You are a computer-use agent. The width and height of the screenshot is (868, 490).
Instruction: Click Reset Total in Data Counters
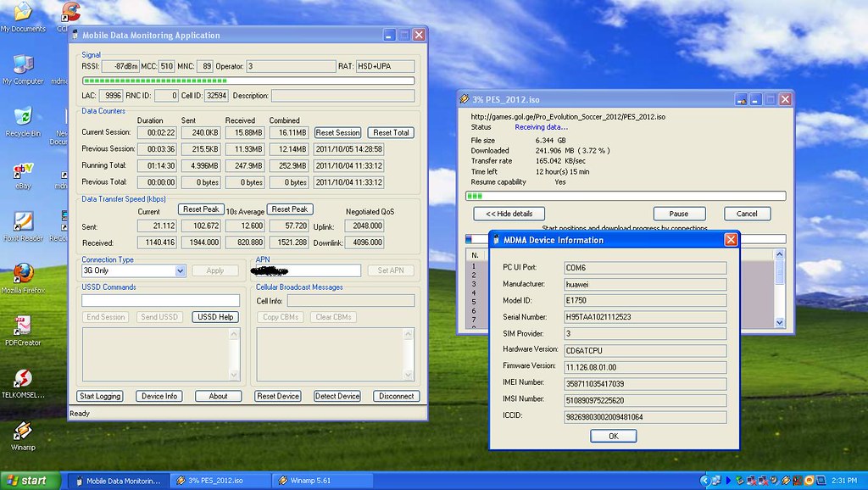391,133
